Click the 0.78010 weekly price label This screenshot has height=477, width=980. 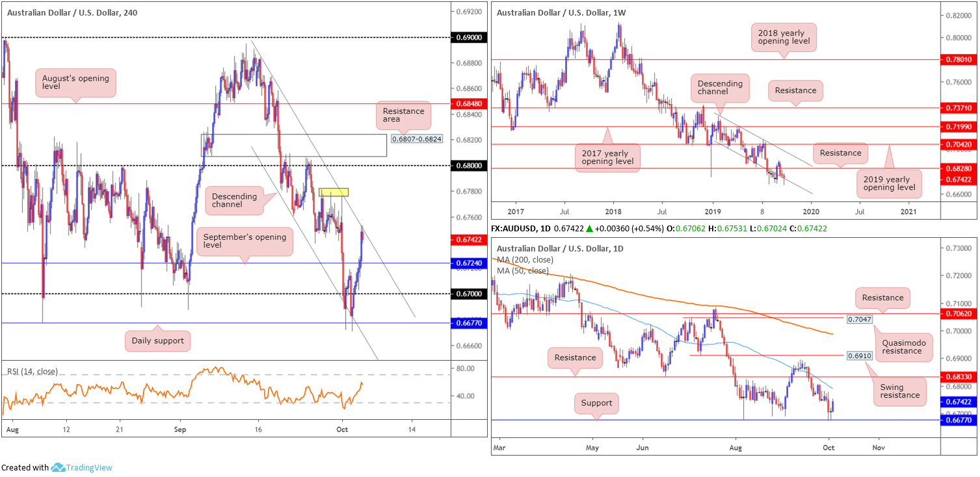click(959, 59)
